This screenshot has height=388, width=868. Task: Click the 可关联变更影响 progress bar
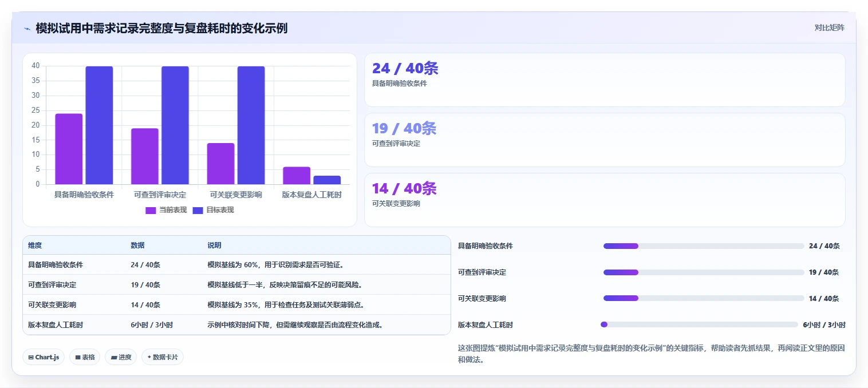704,298
